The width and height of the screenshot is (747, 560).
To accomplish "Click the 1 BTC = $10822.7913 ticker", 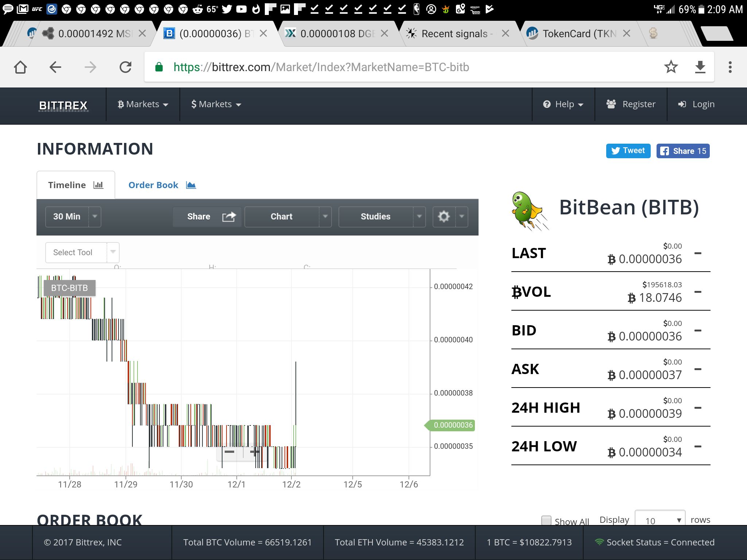I will [x=529, y=542].
